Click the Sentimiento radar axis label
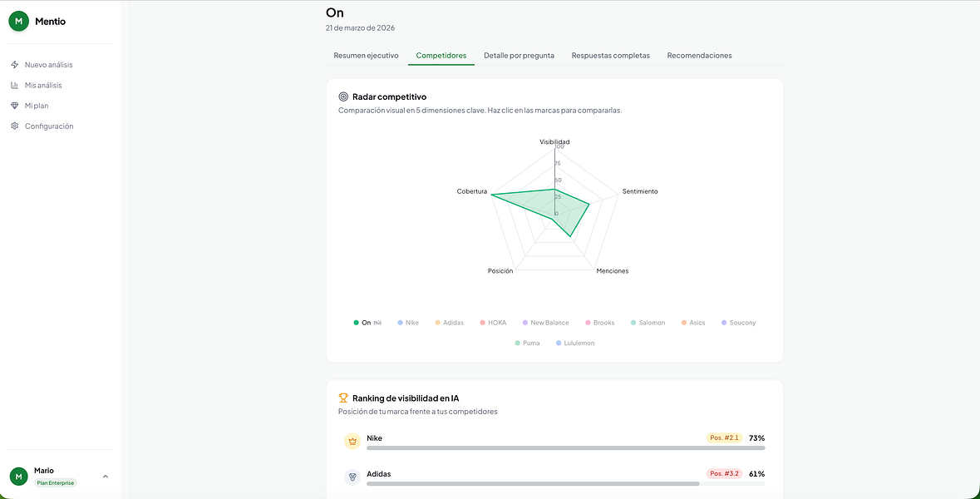This screenshot has height=499, width=980. click(640, 191)
